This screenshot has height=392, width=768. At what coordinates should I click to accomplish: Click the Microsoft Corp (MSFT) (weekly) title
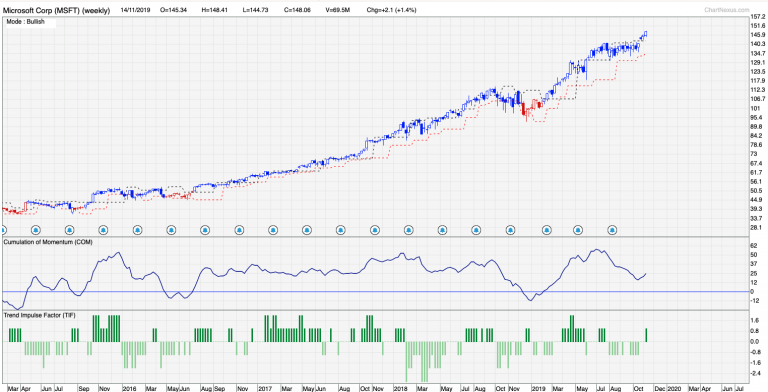click(x=56, y=10)
